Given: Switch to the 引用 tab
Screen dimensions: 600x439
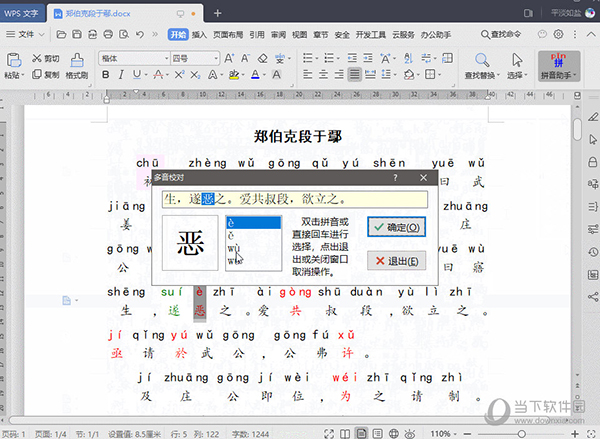Looking at the screenshot, I should coord(257,35).
